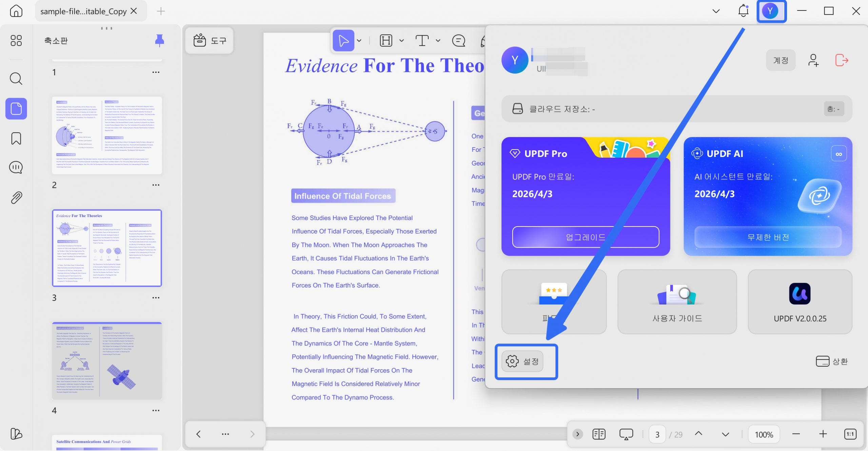Screen dimensions: 868x451
Task: Open the 도구 tools menu
Action: (x=210, y=41)
